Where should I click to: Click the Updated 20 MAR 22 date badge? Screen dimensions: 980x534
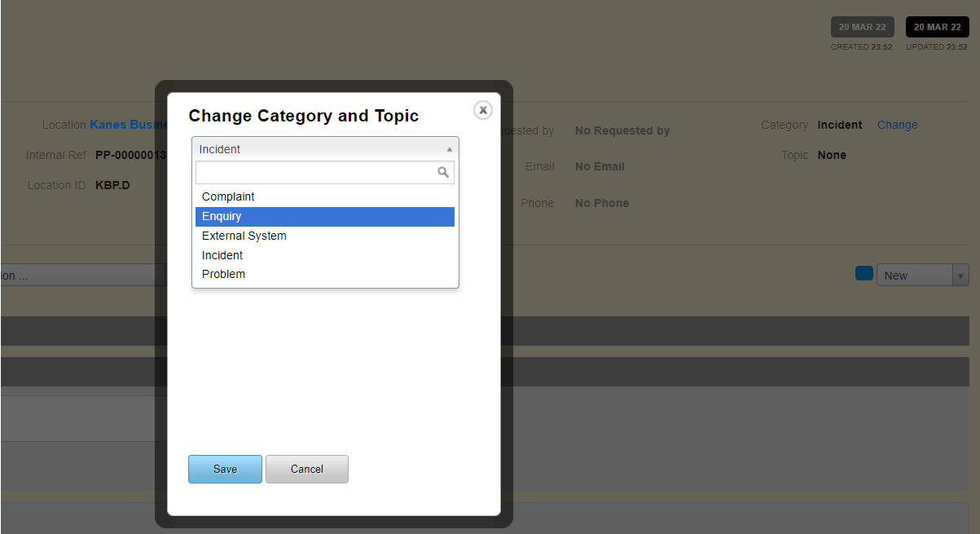pos(937,27)
